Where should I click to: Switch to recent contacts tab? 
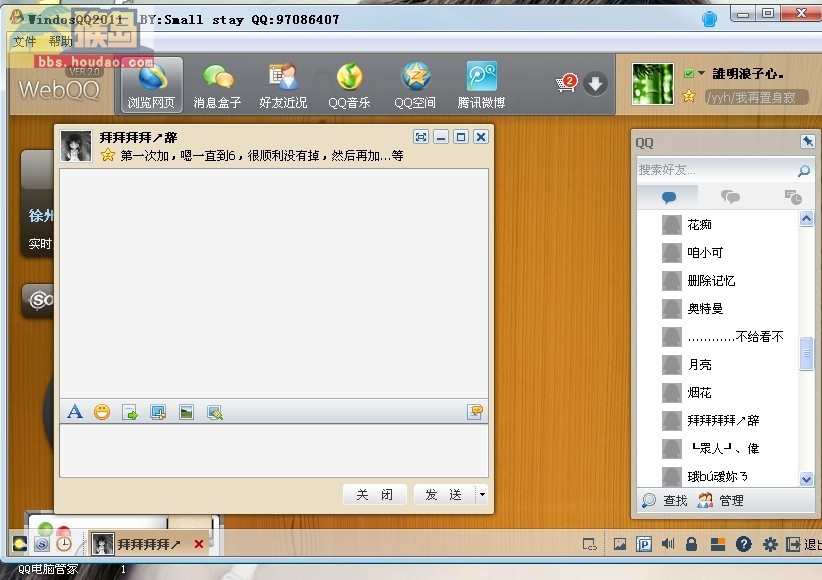[793, 197]
